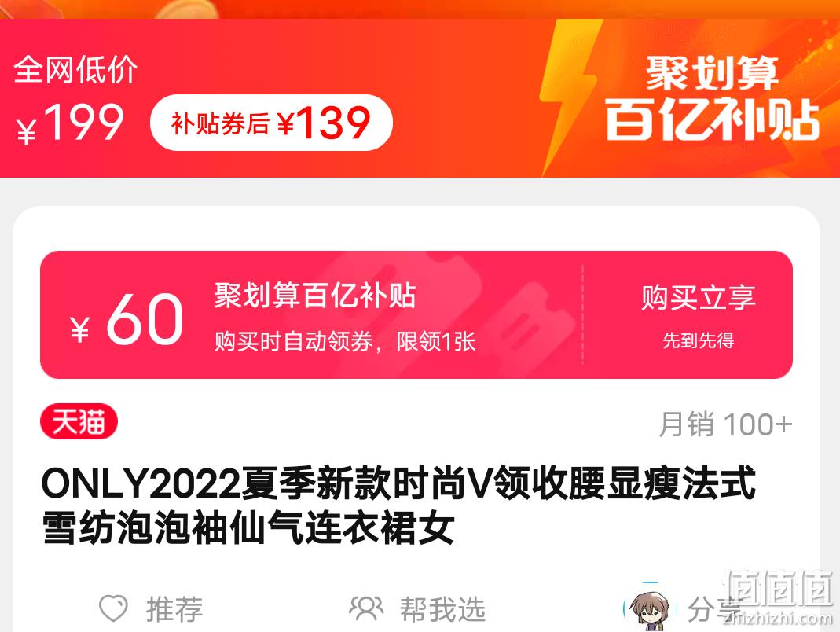Image resolution: width=840 pixels, height=632 pixels.
Task: Tap the 天猫 badge icon
Action: tap(79, 421)
